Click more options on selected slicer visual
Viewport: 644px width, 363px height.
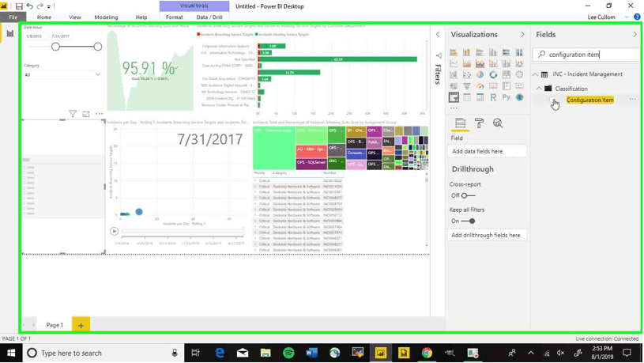tap(99, 114)
